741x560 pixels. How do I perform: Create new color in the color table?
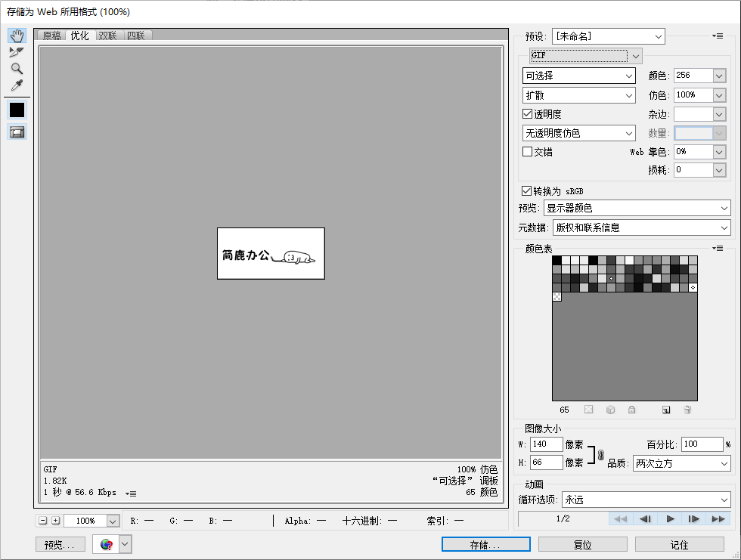(666, 410)
